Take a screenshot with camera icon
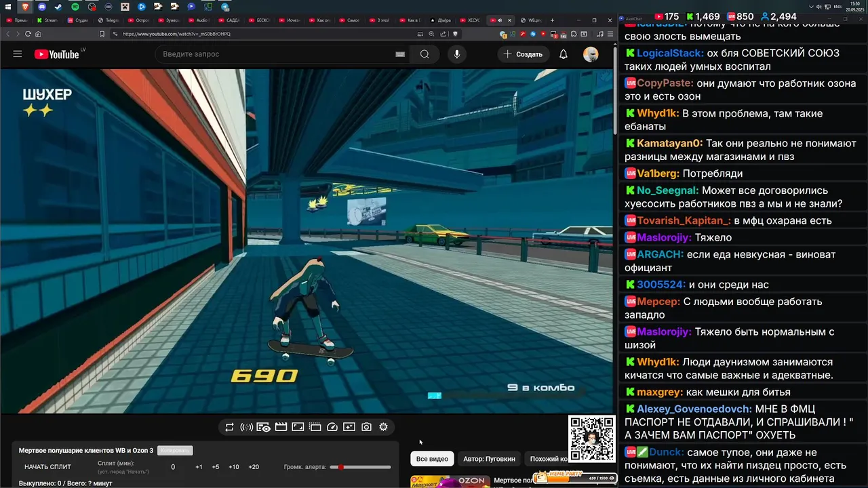This screenshot has height=488, width=868. point(366,427)
